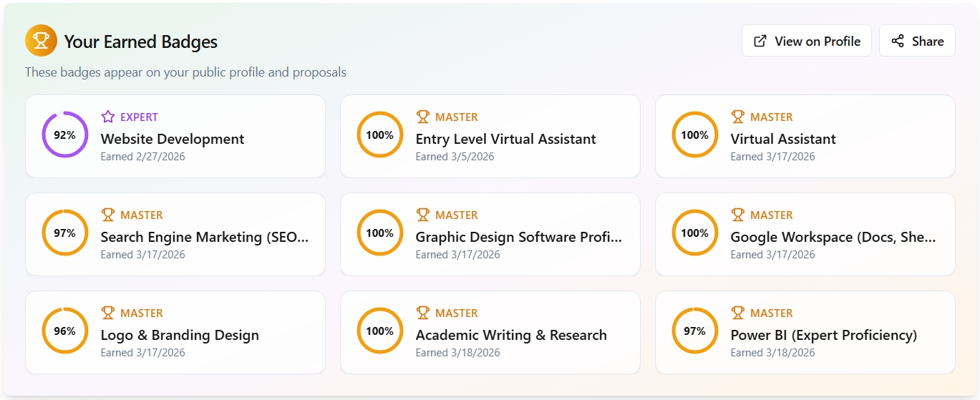Click the 100% ring on Graphic Design Software badge
980x400 pixels.
pos(380,233)
